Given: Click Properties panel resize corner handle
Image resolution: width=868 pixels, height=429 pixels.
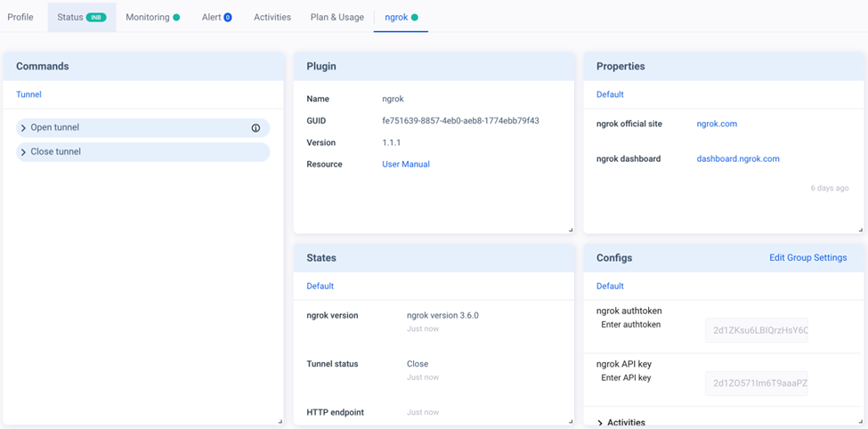Looking at the screenshot, I should pos(860,230).
